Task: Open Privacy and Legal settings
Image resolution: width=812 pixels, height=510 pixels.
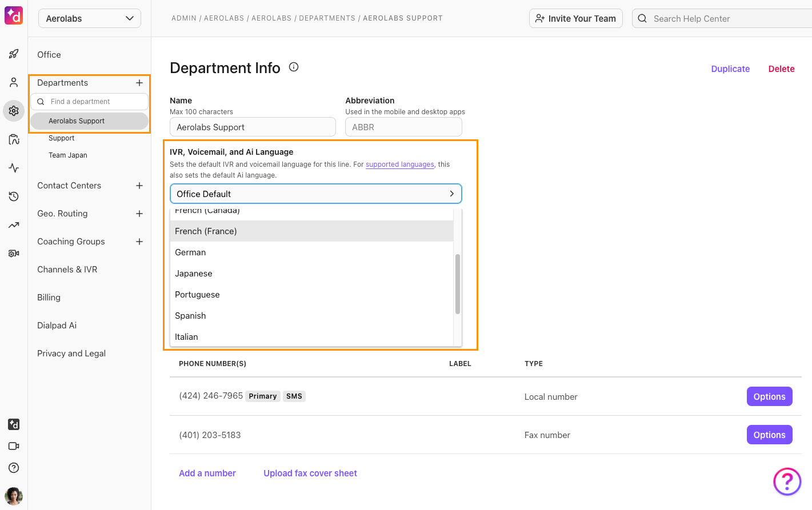Action: point(71,354)
